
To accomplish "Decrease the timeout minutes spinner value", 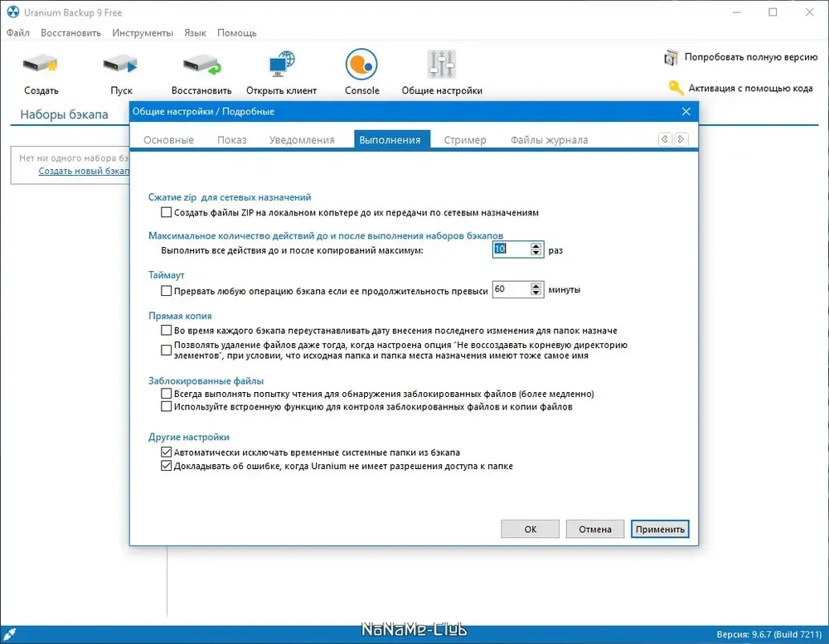I will (x=536, y=294).
